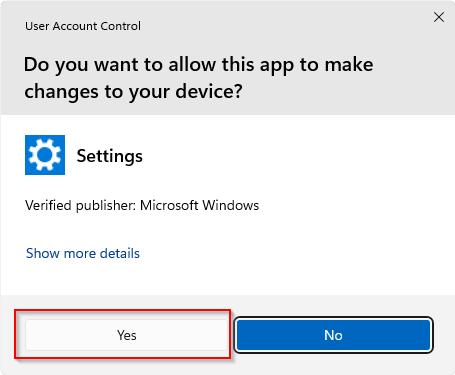Viewport: 455px width, 375px height.
Task: Click No to deny changes
Action: 333,335
